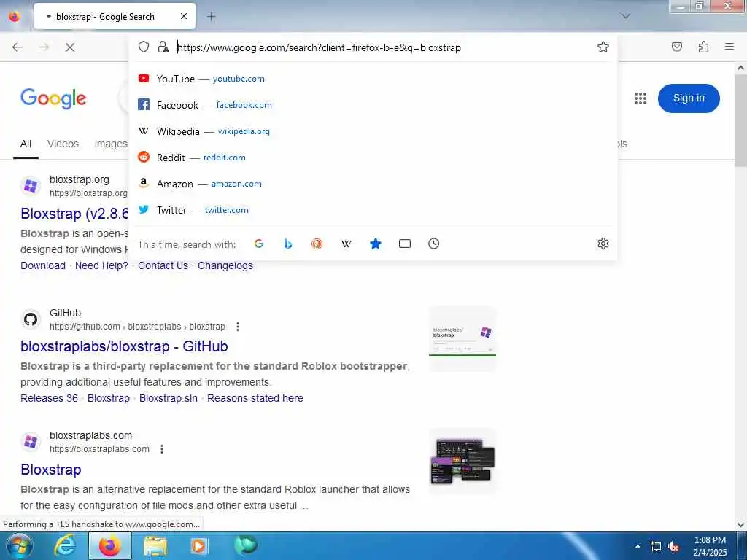The height and width of the screenshot is (560, 747).
Task: Click the GitHub result thumbnail image
Action: [462, 338]
